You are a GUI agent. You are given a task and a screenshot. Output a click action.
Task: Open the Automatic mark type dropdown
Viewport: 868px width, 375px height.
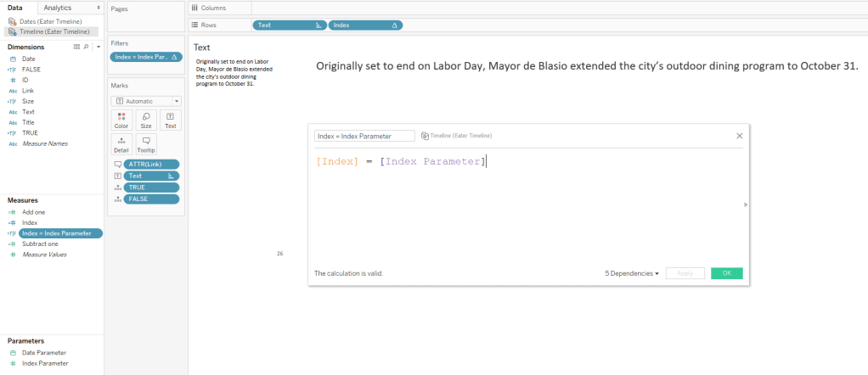coord(146,100)
